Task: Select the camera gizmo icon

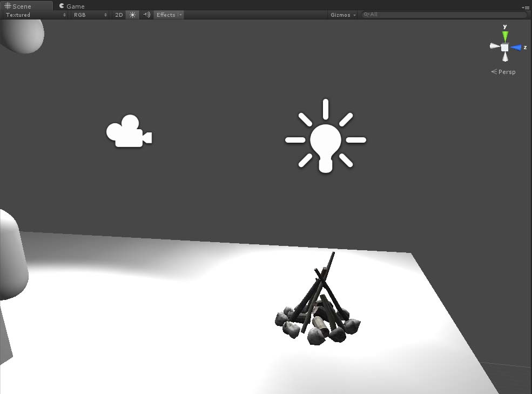Action: (129, 131)
